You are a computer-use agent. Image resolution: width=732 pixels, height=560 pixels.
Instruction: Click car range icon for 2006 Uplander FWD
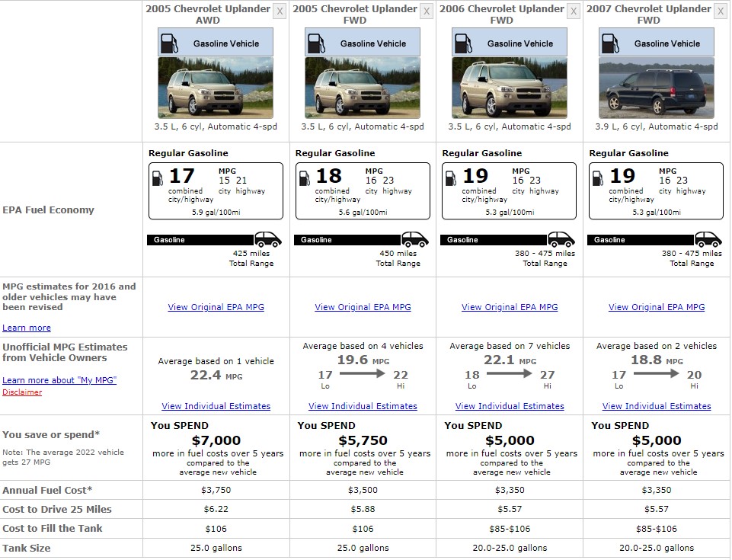pyautogui.click(x=561, y=239)
